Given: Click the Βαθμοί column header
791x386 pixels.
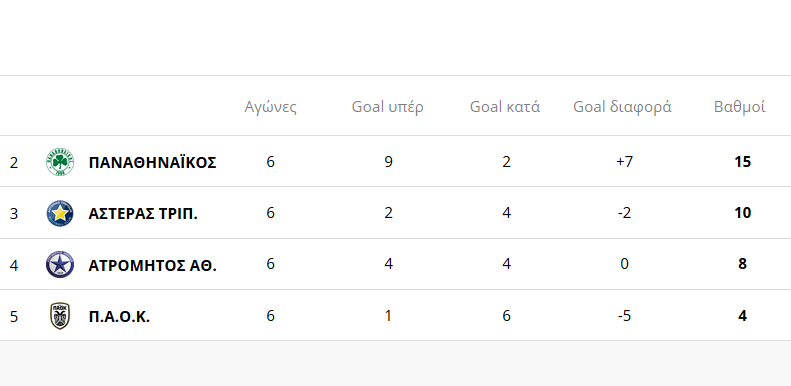Looking at the screenshot, I should click(740, 107).
